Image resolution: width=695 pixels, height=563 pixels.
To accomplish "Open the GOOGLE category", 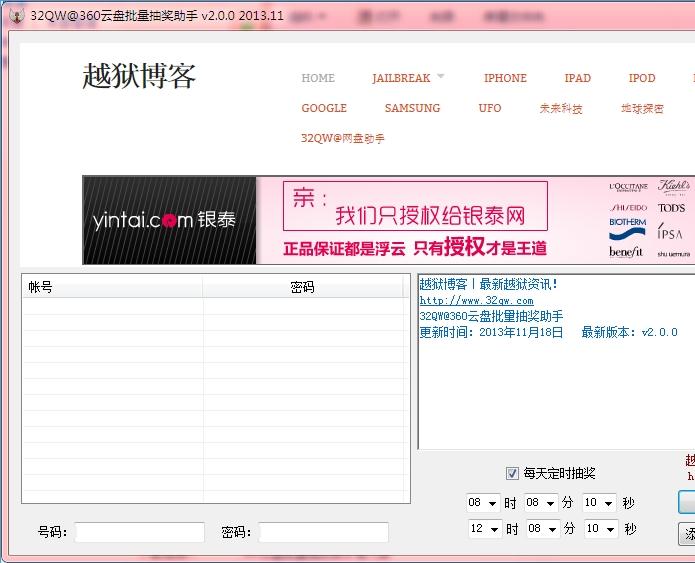I will coord(324,108).
